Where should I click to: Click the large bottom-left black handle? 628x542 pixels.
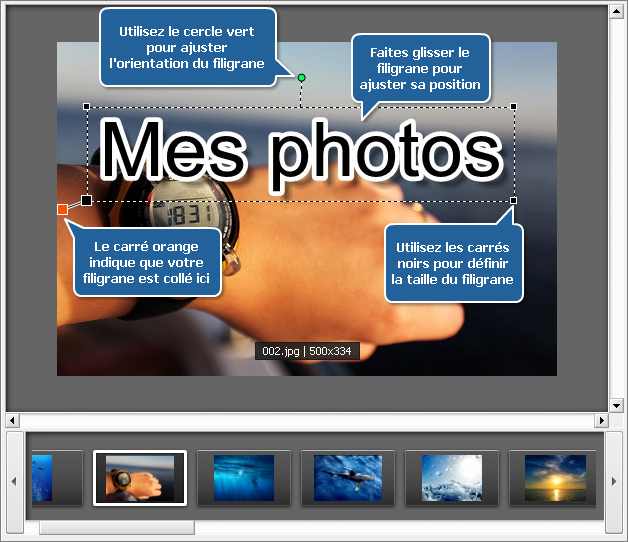point(87,200)
